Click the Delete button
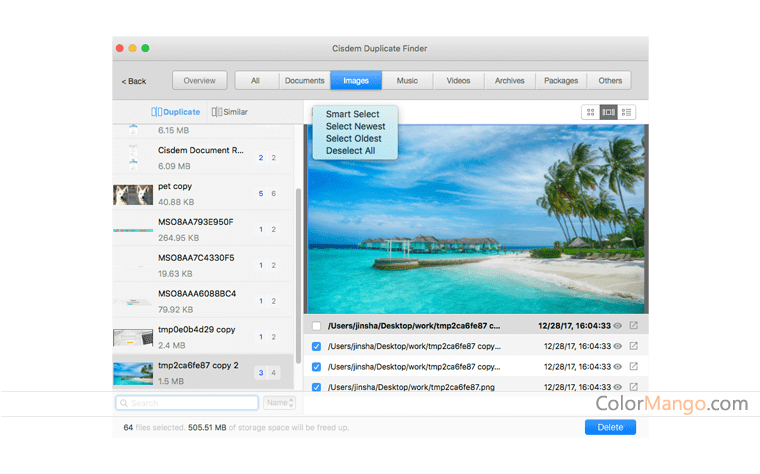This screenshot has height=474, width=760. [609, 427]
